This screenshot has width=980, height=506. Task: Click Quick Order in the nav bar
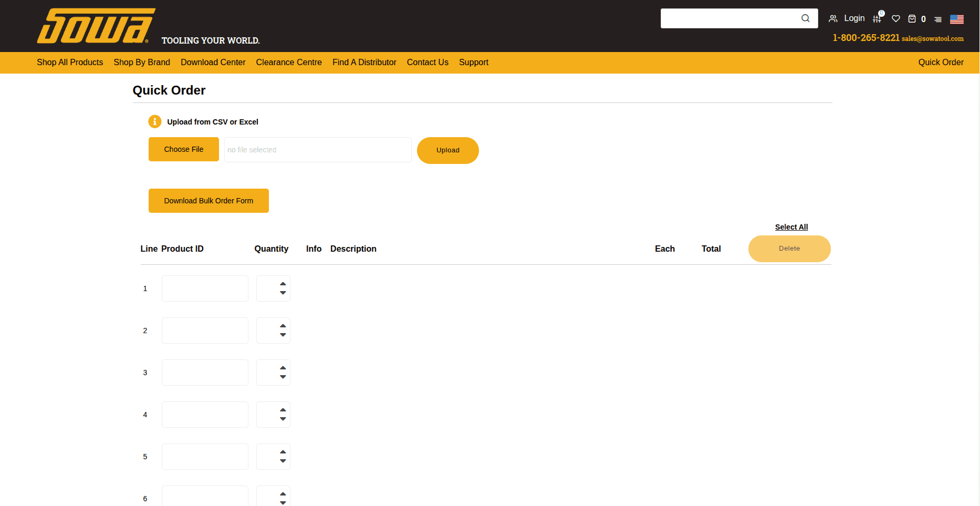click(x=941, y=62)
